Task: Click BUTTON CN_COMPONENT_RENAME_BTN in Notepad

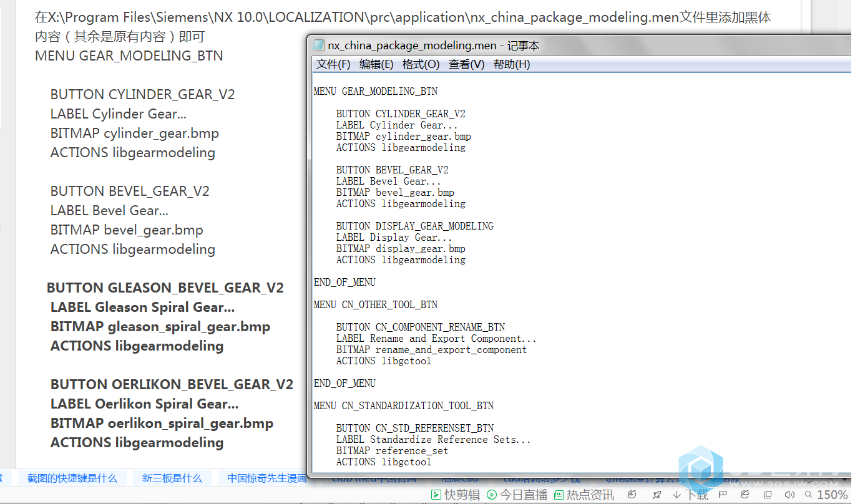Action: click(421, 327)
